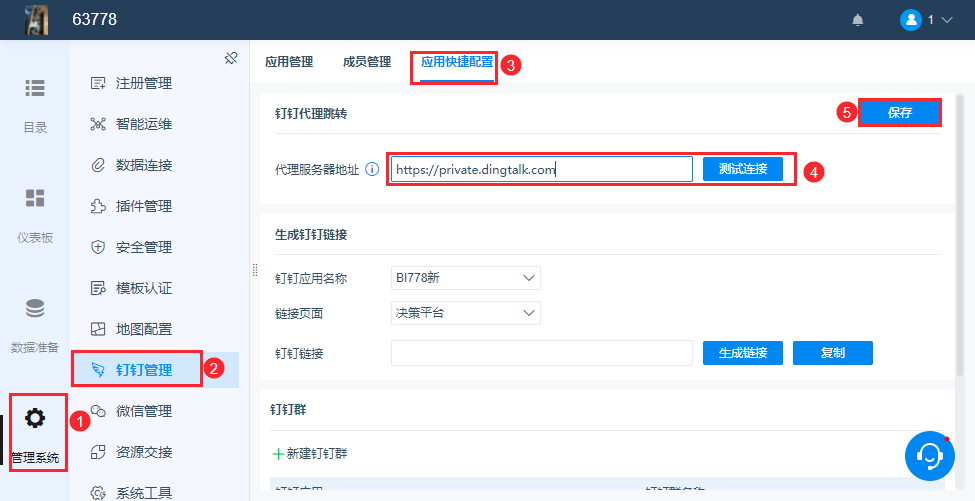Open the 数据准备 database sidebar icon
The image size is (975, 501).
[x=35, y=308]
